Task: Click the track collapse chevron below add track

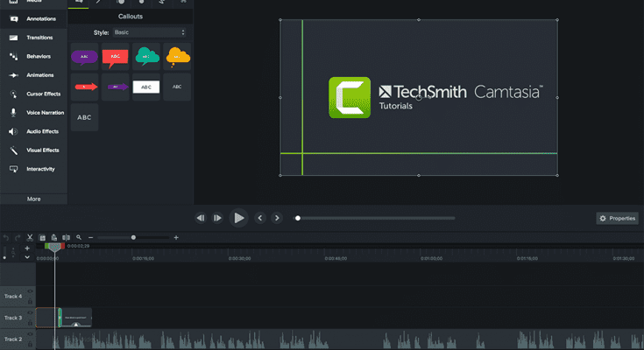Action: 27,257
